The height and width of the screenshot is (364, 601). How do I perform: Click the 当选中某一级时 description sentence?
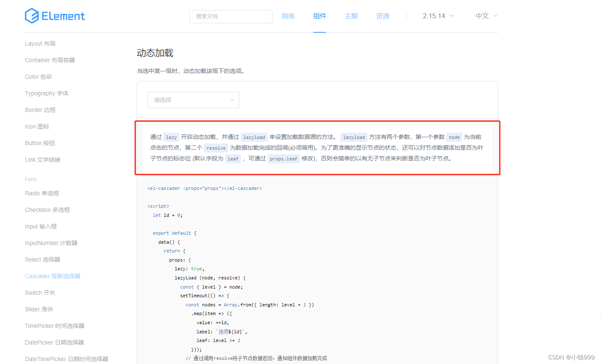(192, 71)
